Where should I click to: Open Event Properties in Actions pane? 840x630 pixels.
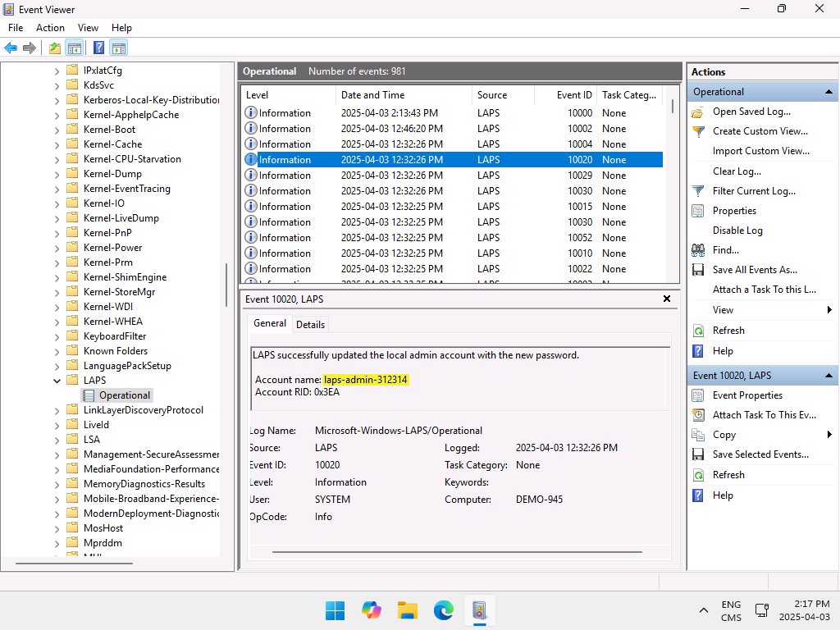click(x=747, y=395)
